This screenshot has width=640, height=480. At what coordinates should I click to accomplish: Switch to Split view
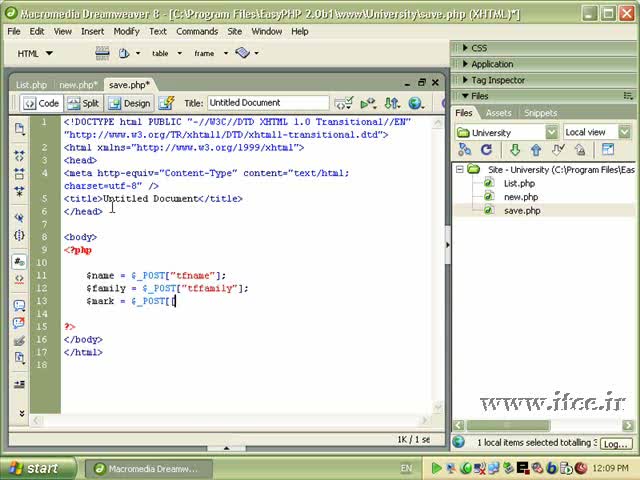pyautogui.click(x=84, y=103)
